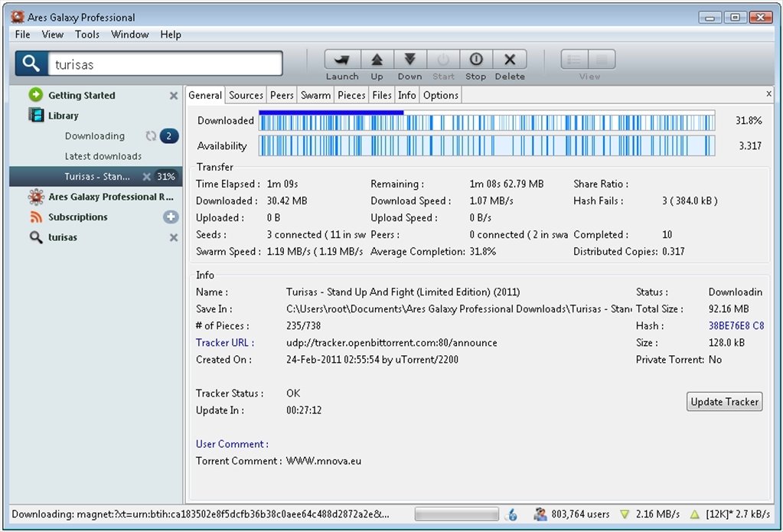Screen dimensions: 783x532
Task: Click the User Comment link label
Action: click(x=232, y=444)
